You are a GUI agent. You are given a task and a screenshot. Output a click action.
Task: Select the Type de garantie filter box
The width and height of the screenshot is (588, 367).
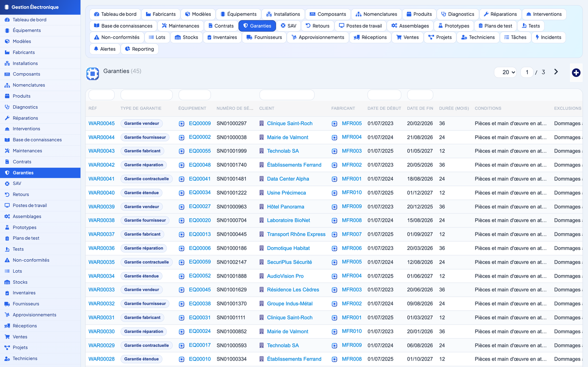(146, 95)
